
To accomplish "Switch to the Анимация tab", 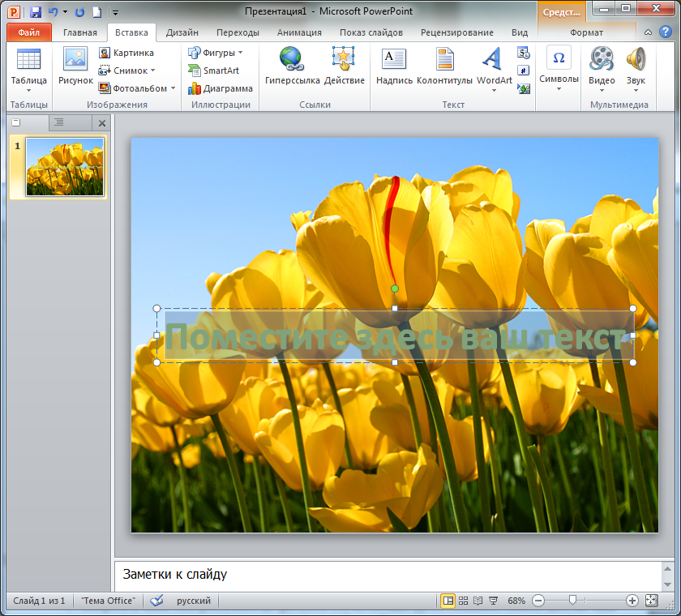I will point(299,32).
